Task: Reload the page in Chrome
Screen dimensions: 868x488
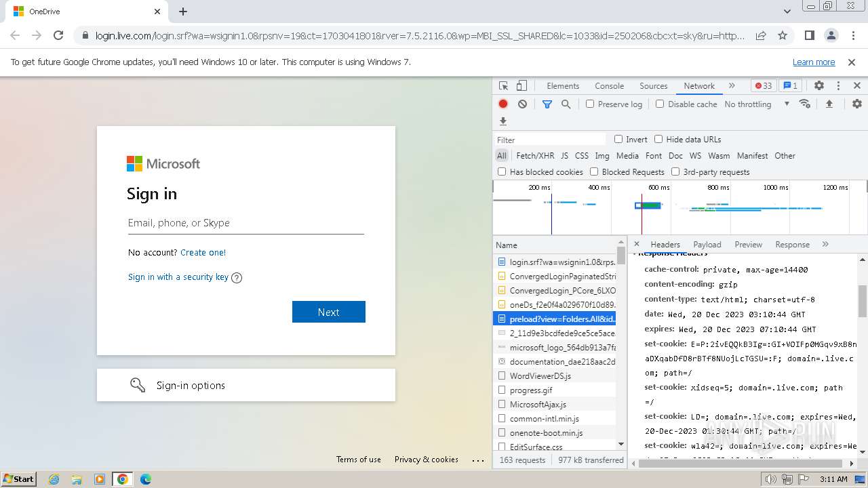Action: coord(58,35)
